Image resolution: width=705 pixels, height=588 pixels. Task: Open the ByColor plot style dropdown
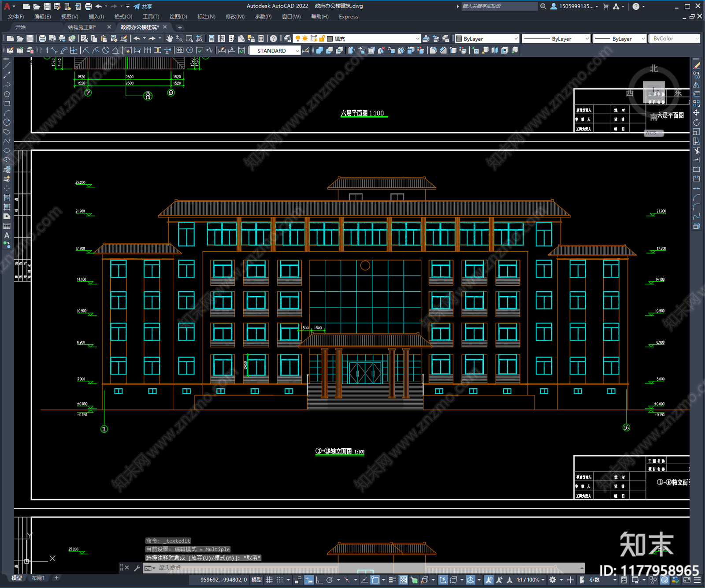point(674,39)
